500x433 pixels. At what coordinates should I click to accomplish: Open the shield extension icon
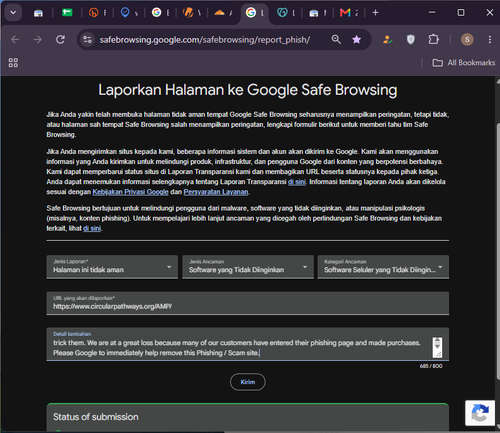[x=411, y=40]
